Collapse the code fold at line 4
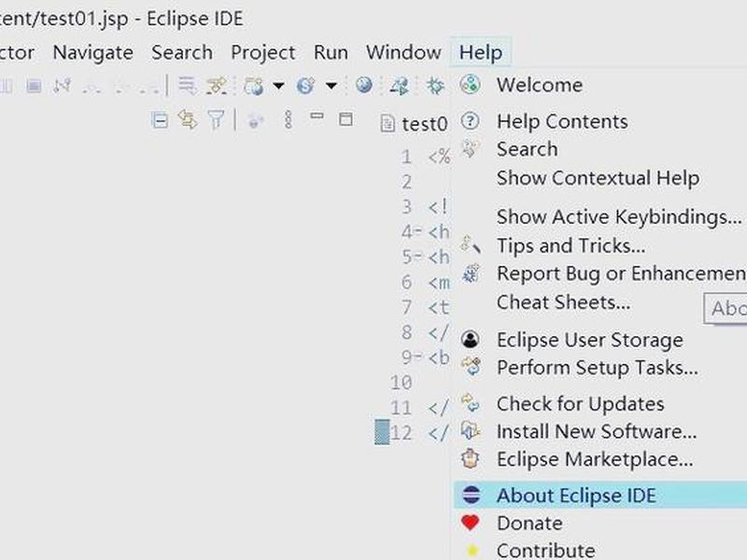The width and height of the screenshot is (747, 560). coord(418,231)
